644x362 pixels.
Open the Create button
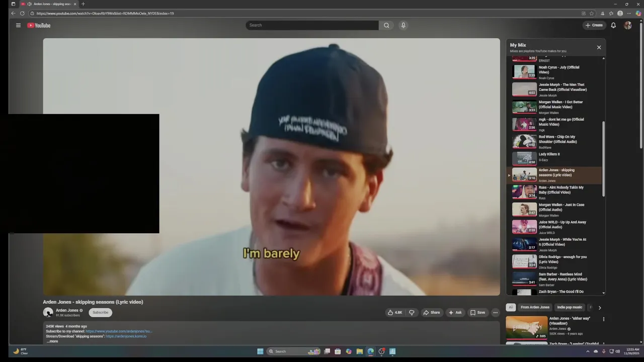coord(594,25)
